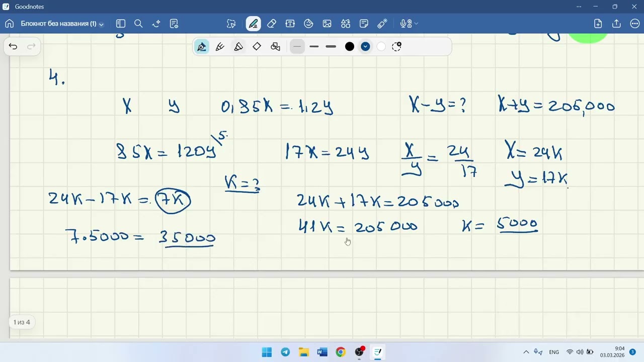
Task: Pick the dark blue pen color
Action: point(365,47)
